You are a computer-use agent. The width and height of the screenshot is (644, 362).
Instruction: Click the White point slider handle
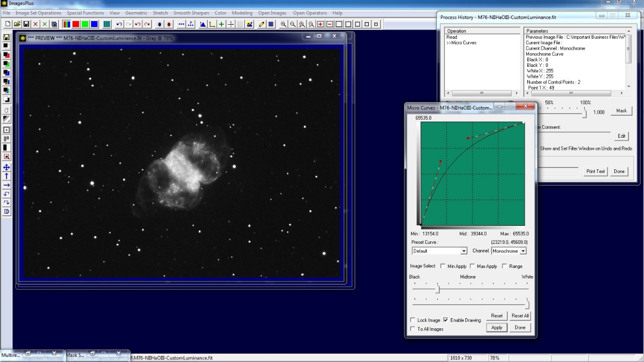click(527, 304)
